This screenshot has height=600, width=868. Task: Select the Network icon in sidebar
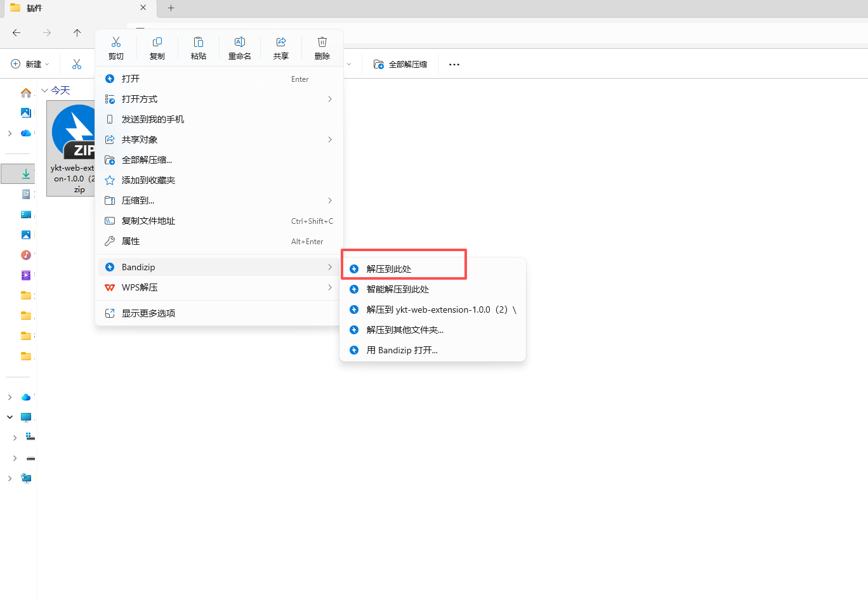pyautogui.click(x=26, y=478)
